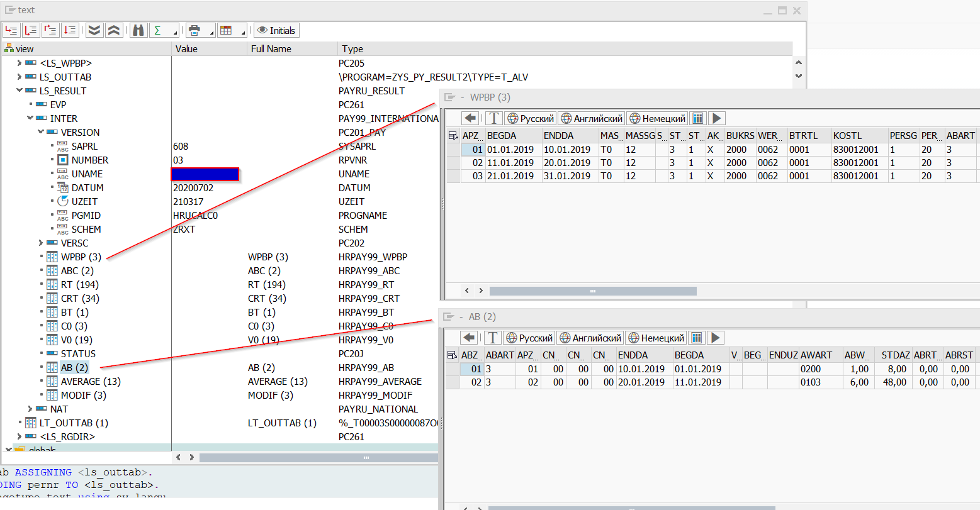980x510 pixels.
Task: Click the T text icon in the AB window
Action: point(493,338)
